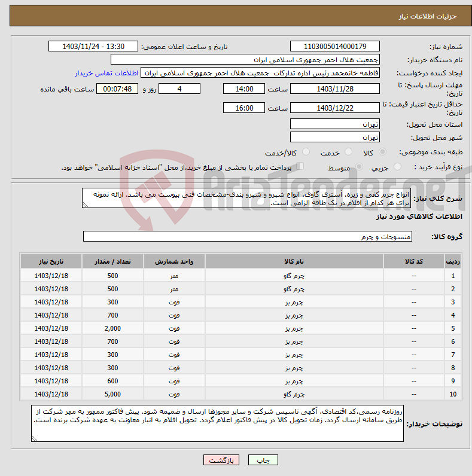Click row number 6 cell
Image resolution: width=472 pixels, height=476 pixels.
[x=453, y=341]
